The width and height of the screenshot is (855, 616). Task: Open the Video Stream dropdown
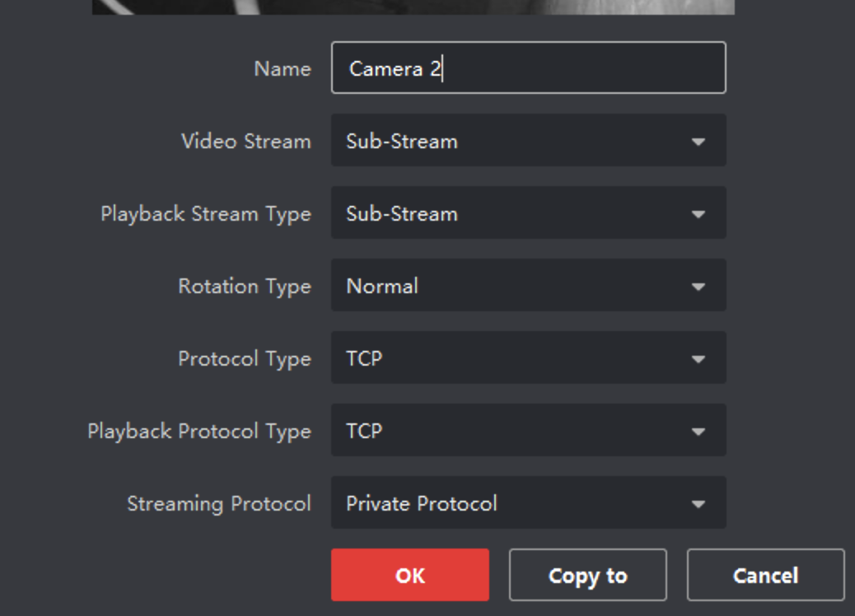point(528,141)
